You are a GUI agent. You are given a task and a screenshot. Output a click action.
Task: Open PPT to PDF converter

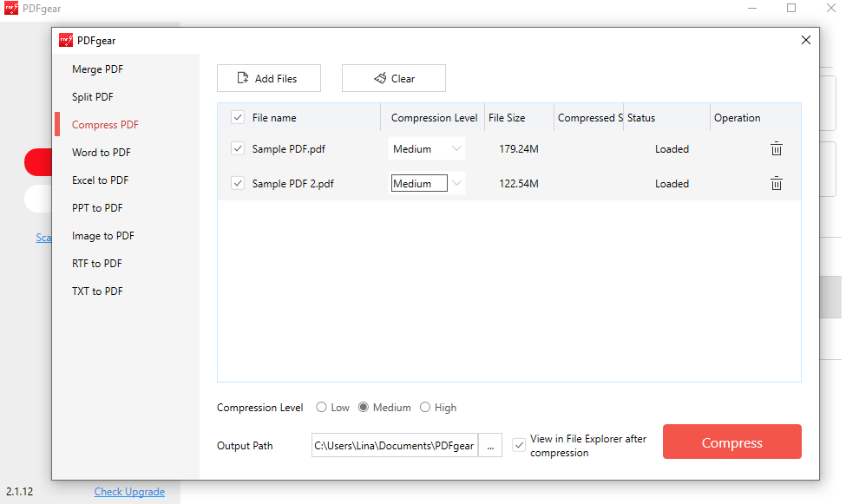pos(98,207)
